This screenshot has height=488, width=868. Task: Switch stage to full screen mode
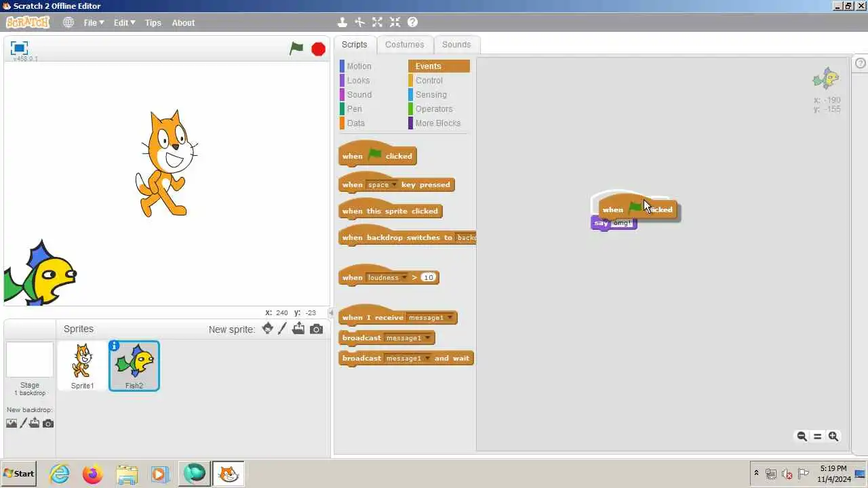(19, 47)
